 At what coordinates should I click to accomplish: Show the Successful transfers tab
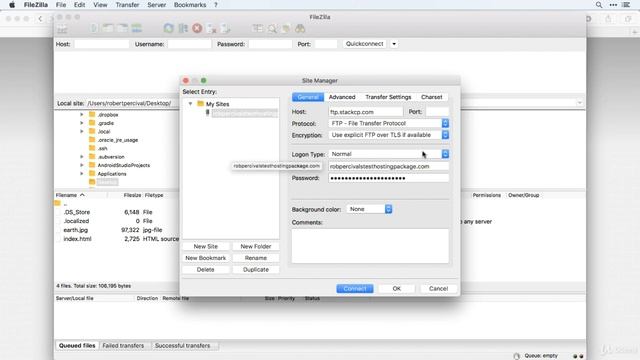[182, 346]
